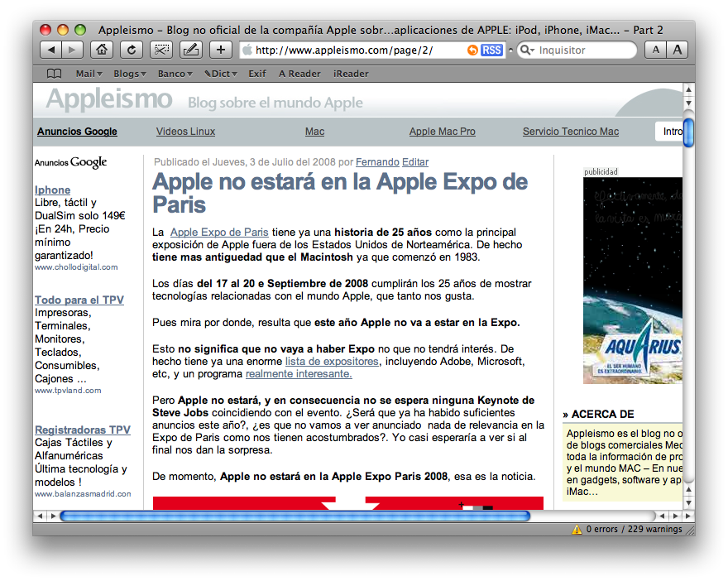Screen dimensions: 728x581
Task: Reload the page with the refresh icon
Action: pos(132,50)
